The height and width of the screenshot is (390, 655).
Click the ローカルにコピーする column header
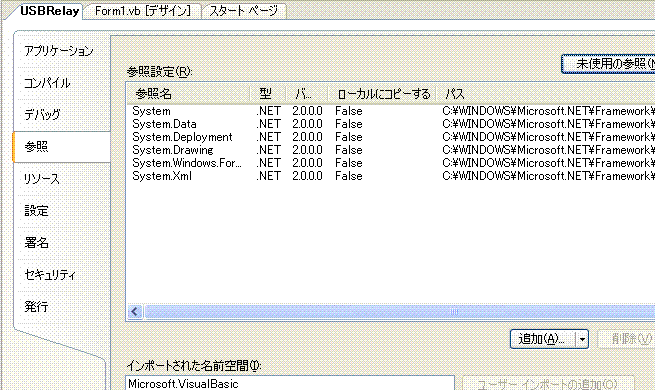[x=382, y=94]
